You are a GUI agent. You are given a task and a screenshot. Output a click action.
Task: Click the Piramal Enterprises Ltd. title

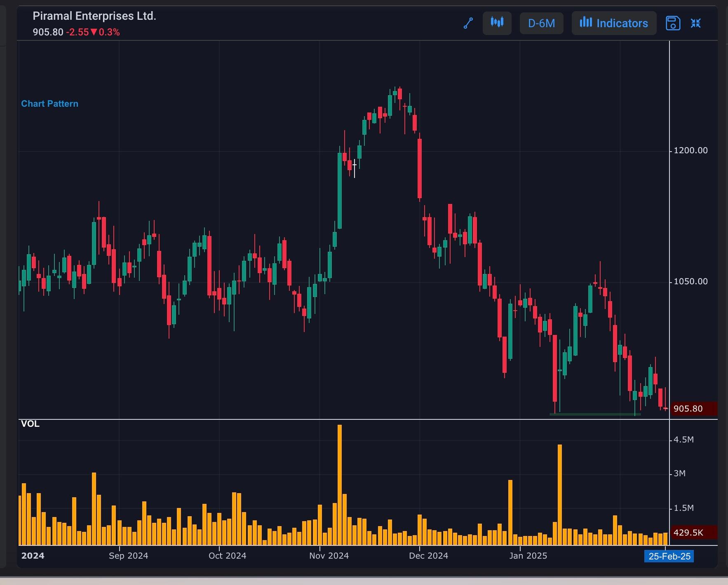pyautogui.click(x=94, y=16)
